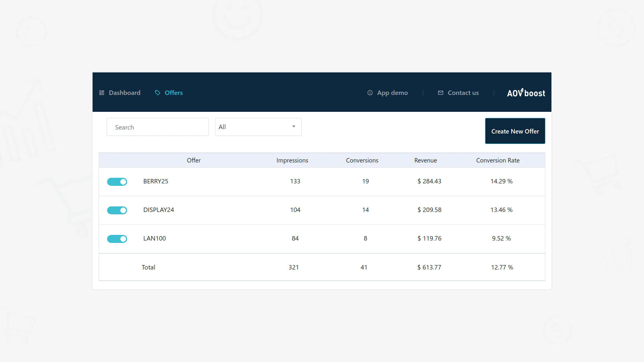Viewport: 644px width, 362px height.
Task: Click the Offer column header
Action: [x=194, y=160]
